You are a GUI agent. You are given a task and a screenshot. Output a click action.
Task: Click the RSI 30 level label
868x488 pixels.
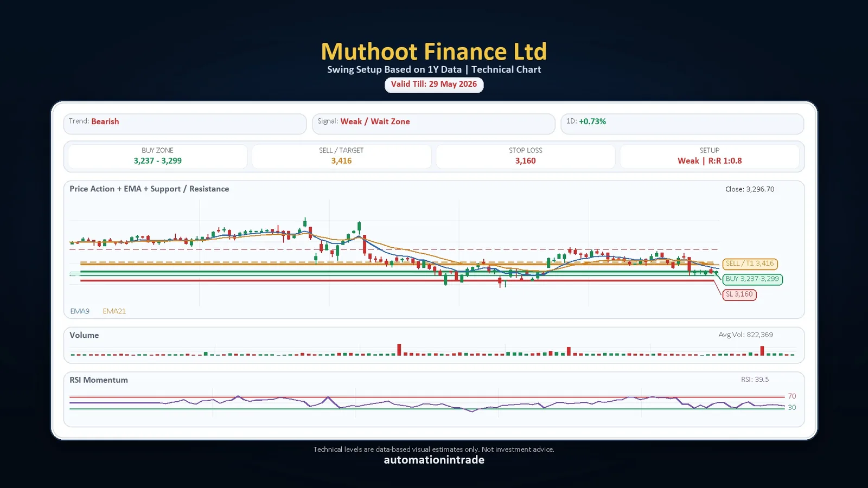click(792, 408)
